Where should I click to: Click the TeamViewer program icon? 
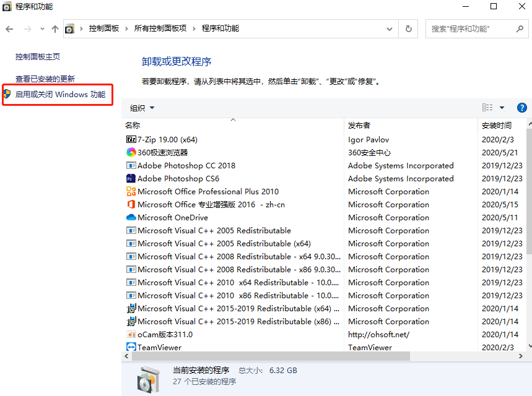click(131, 347)
